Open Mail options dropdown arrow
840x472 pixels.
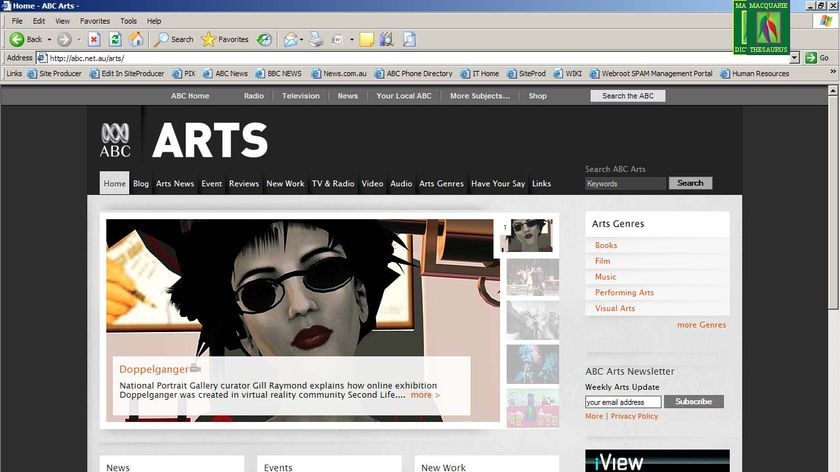point(301,40)
